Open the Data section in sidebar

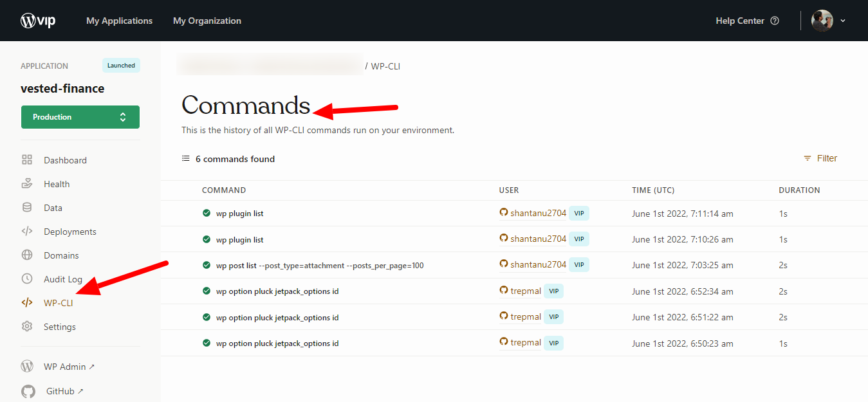point(53,208)
